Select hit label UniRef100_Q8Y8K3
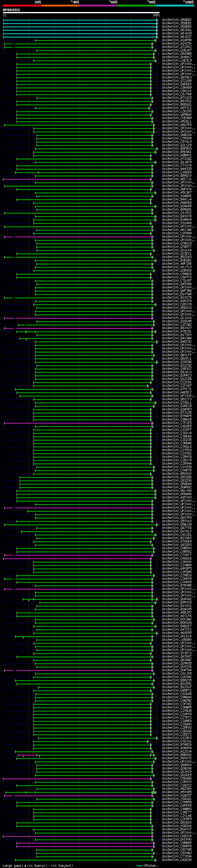 pos(177,78)
